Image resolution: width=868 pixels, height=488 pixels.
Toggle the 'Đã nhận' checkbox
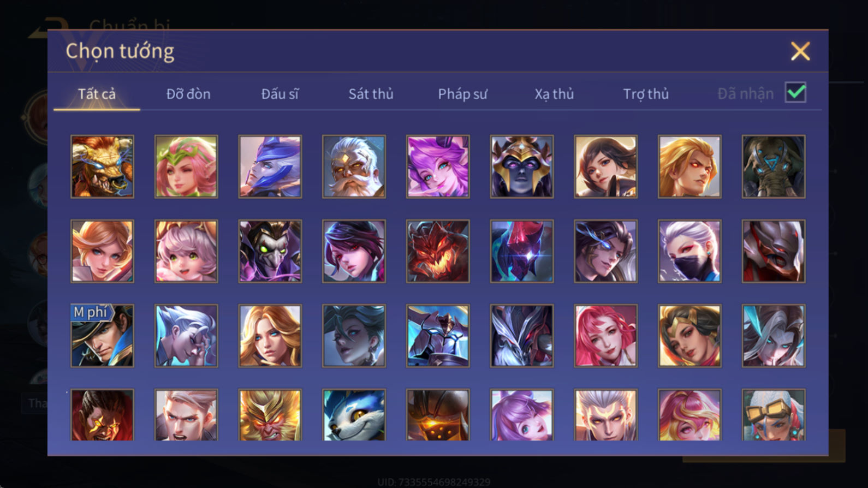click(x=795, y=92)
